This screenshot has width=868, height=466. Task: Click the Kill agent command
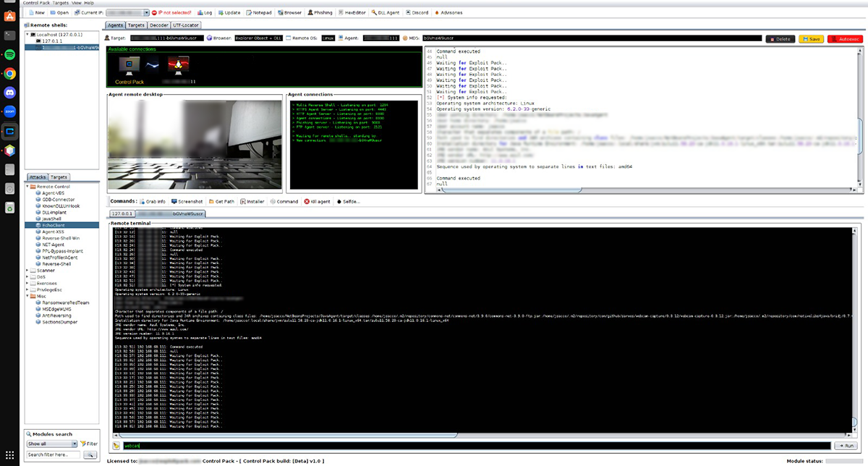[317, 201]
